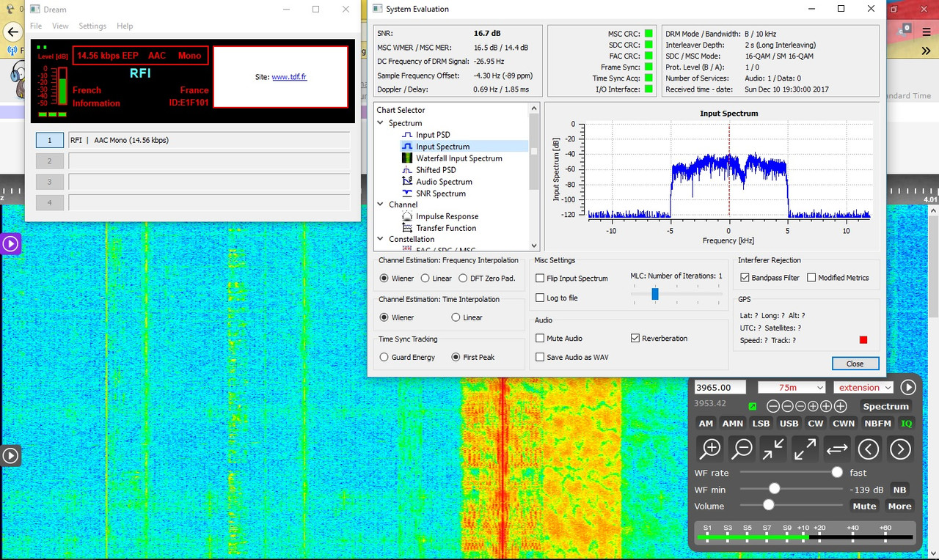939x560 pixels.
Task: Click the double-arrow band swap icon
Action: pos(837,448)
